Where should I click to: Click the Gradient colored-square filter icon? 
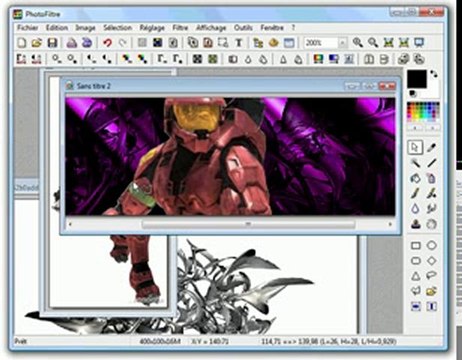coord(318,59)
